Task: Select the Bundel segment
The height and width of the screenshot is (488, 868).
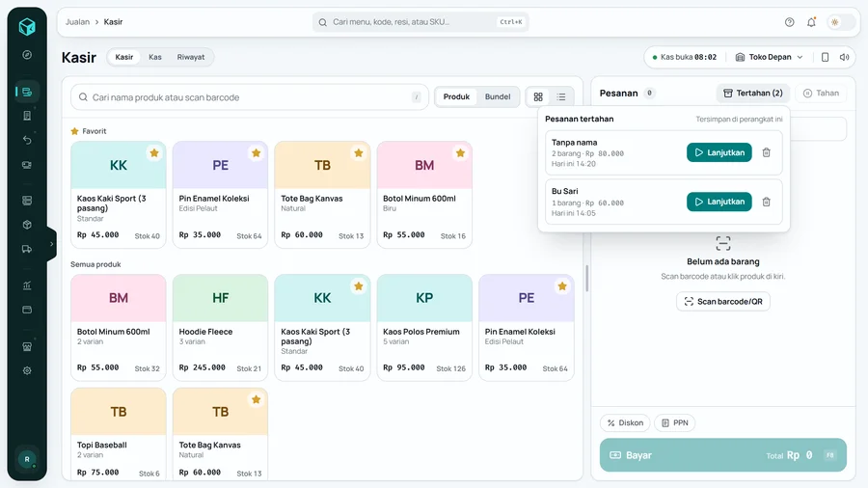Action: coord(498,96)
